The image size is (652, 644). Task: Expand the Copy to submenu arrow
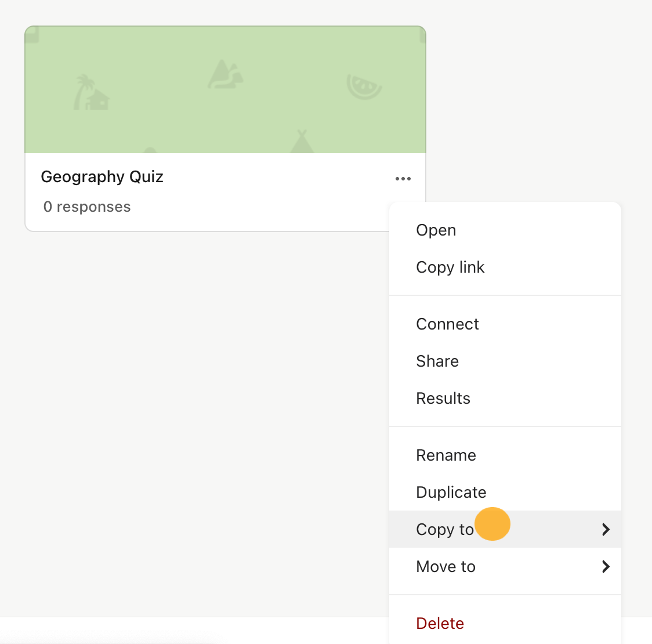coord(606,529)
